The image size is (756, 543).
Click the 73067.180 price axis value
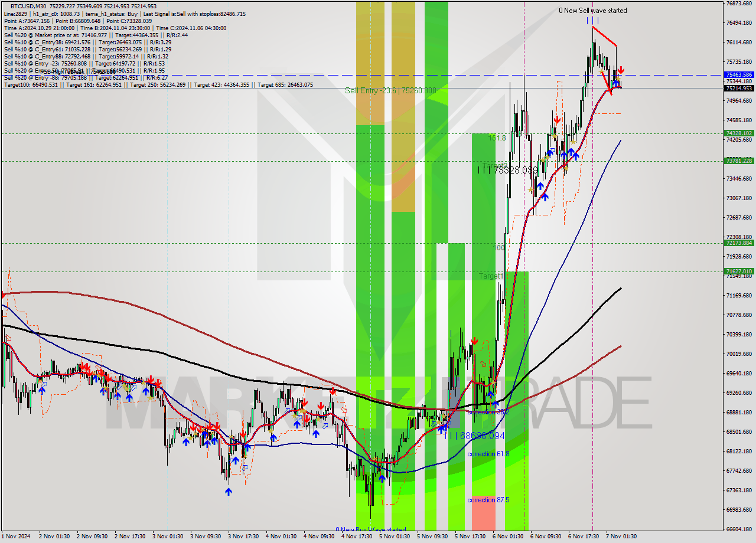(739, 198)
